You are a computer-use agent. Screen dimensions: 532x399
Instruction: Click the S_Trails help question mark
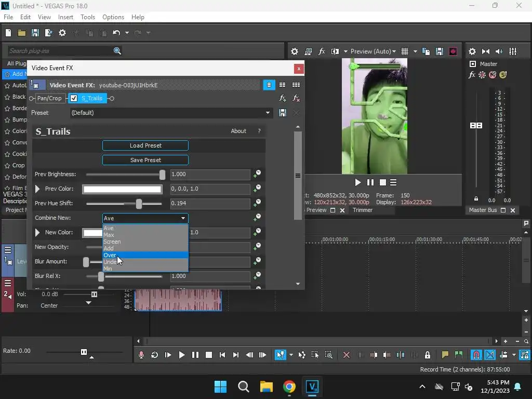[x=259, y=131]
